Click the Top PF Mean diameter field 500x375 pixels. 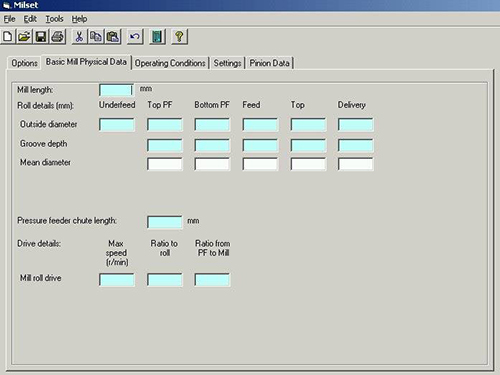(x=165, y=164)
